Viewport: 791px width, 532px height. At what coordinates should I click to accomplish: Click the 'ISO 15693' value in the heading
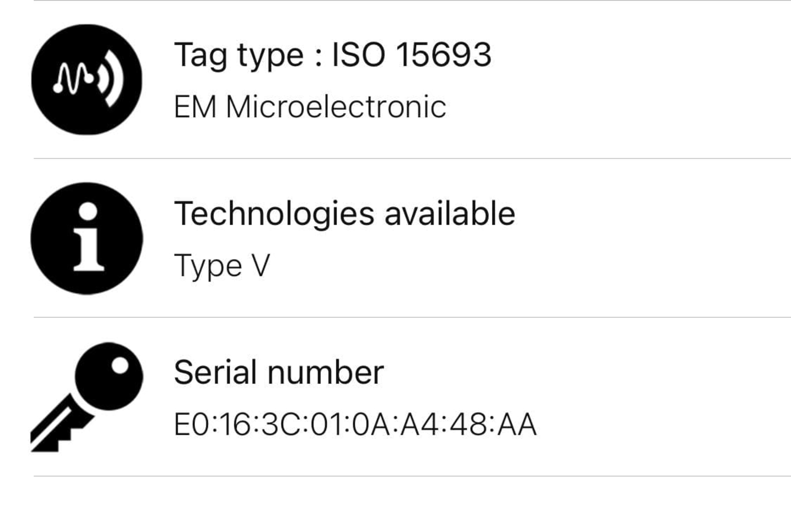[x=411, y=54]
